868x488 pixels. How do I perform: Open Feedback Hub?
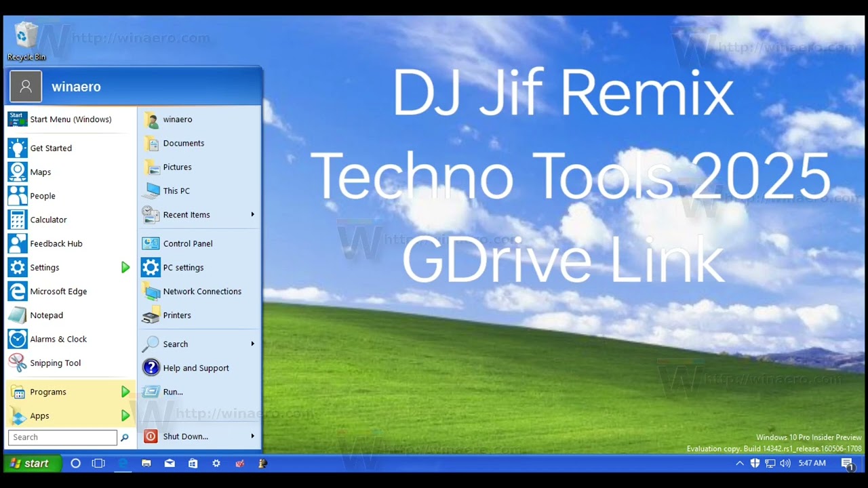click(71, 243)
